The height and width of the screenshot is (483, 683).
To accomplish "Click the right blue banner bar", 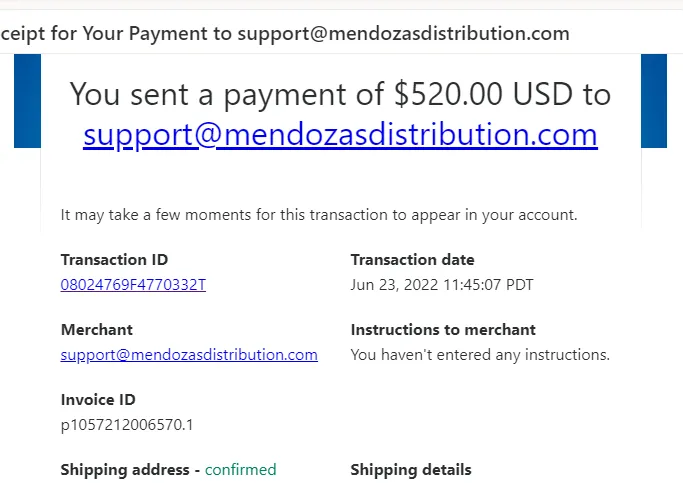I will pyautogui.click(x=654, y=101).
